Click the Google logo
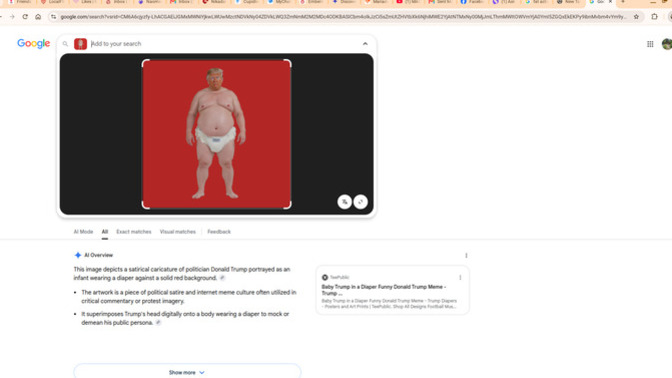Image resolution: width=672 pixels, height=378 pixels. click(33, 44)
